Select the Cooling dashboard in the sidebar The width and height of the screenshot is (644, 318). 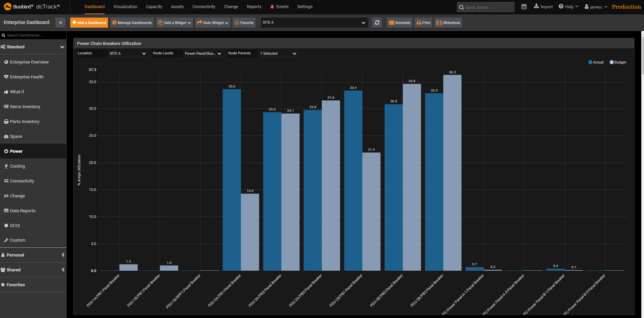coord(17,166)
